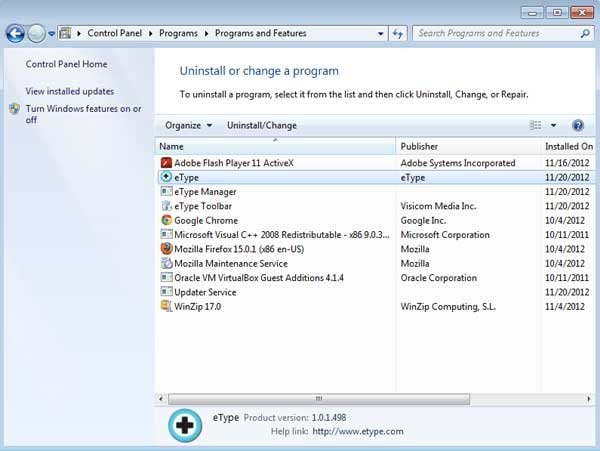Open Control Panel Home link
Viewport: 600px width, 451px height.
point(66,64)
